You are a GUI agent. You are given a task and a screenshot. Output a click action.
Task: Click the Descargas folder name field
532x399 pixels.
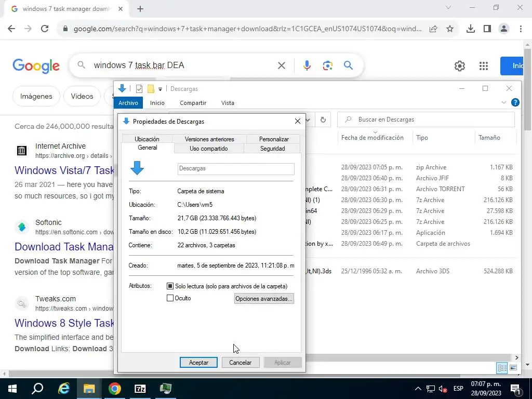coord(236,169)
